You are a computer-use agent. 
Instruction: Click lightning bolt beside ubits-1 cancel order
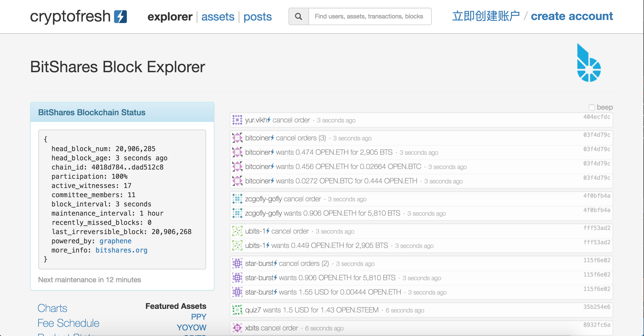pos(268,231)
